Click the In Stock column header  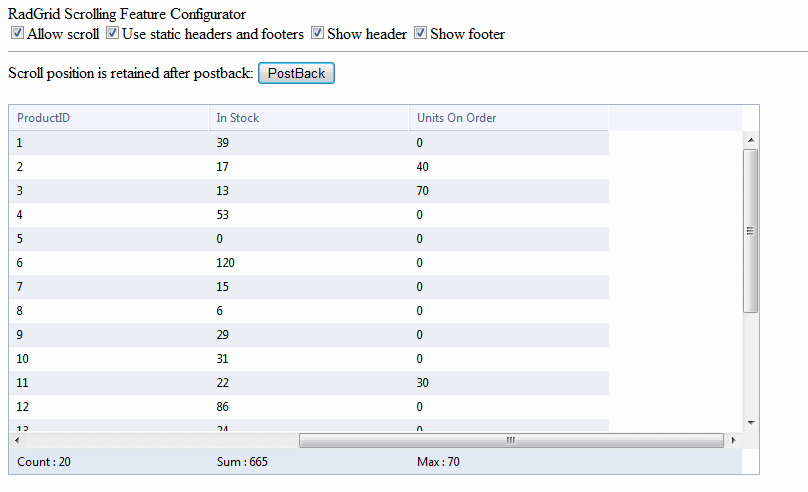[x=238, y=118]
